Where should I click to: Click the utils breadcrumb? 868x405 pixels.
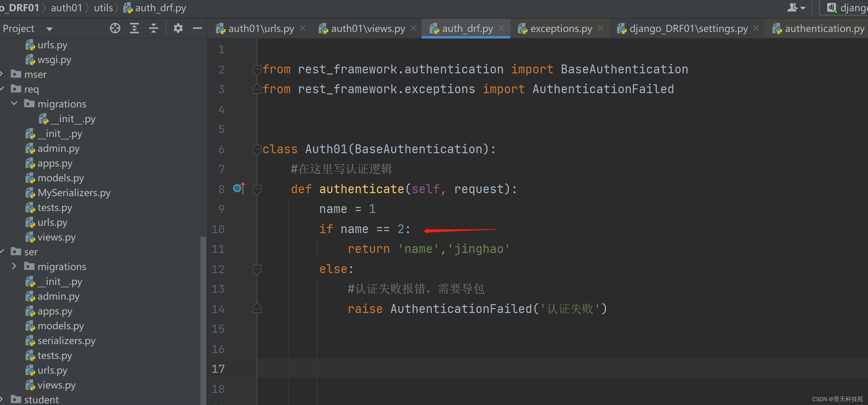[x=103, y=8]
